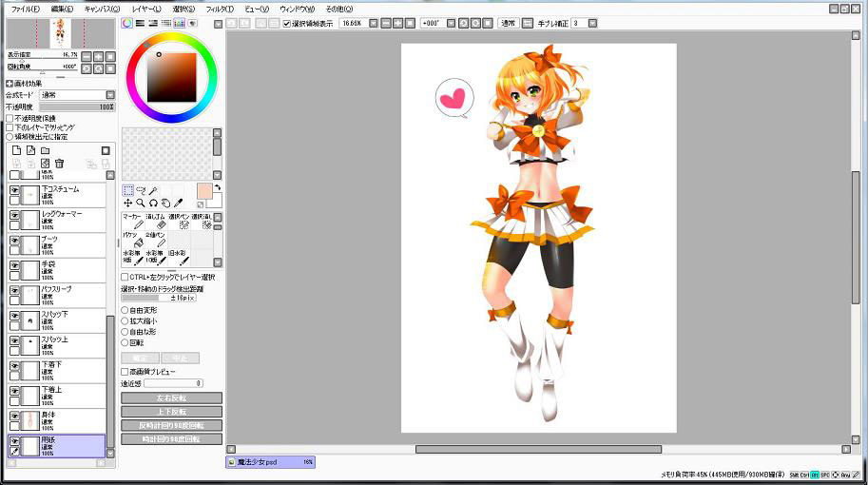This screenshot has height=485, width=868.
Task: Choose the move tool
Action: (x=127, y=203)
